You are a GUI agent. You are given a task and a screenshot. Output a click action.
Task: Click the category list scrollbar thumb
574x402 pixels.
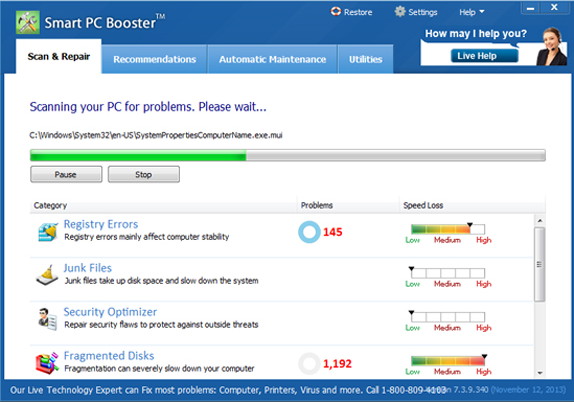(x=540, y=264)
